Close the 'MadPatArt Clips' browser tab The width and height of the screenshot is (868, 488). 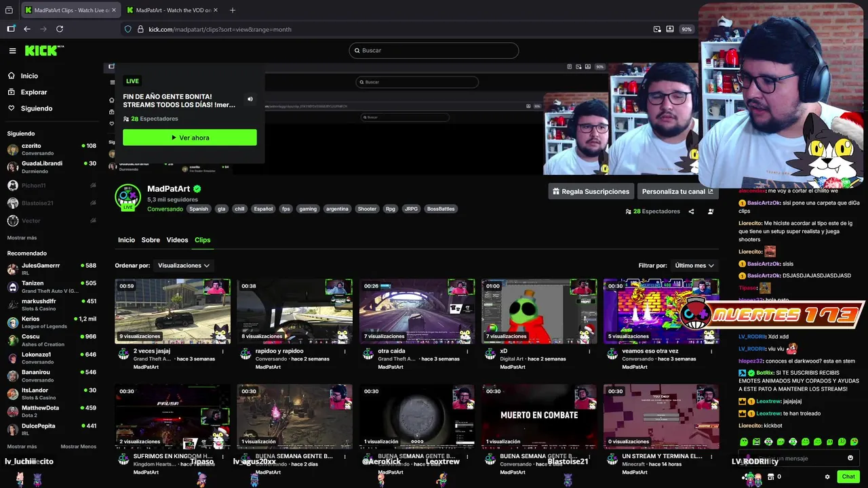point(113,10)
